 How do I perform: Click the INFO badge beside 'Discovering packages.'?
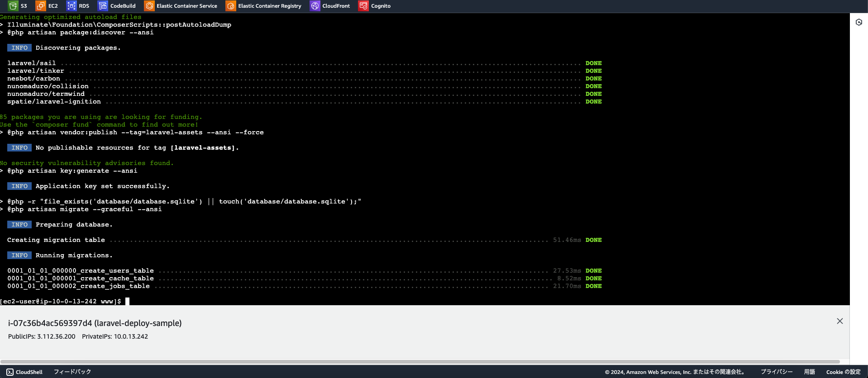coord(19,48)
